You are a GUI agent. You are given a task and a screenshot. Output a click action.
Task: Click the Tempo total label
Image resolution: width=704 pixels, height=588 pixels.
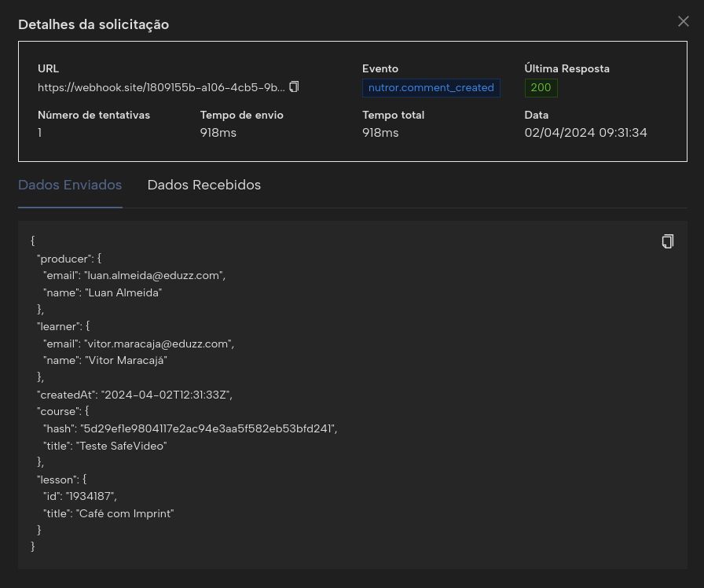pos(394,115)
